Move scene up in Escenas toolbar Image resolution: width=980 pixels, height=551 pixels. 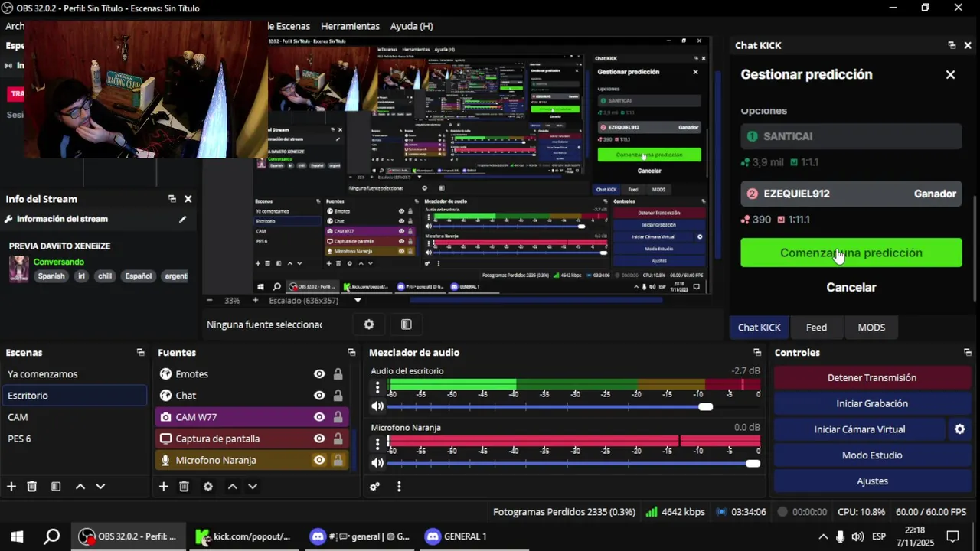point(80,487)
